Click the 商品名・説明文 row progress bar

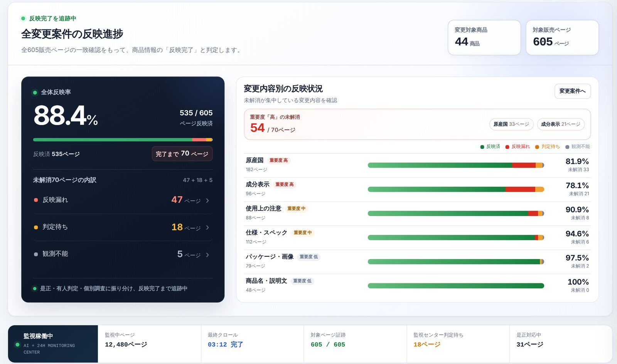pos(456,286)
